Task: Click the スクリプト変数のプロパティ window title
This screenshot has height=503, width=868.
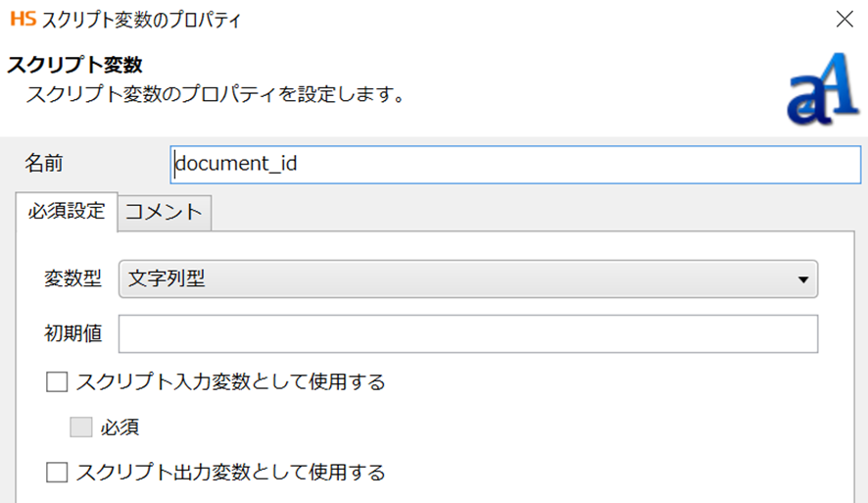Action: (x=141, y=18)
